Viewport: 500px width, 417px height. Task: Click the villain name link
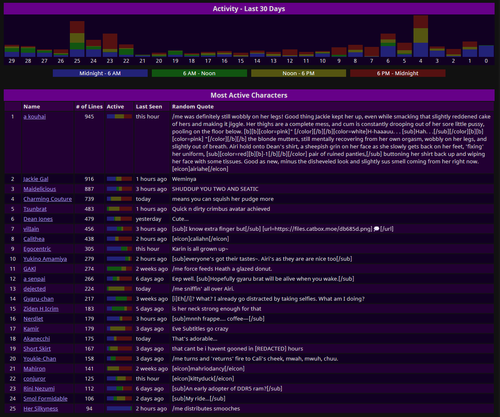pyautogui.click(x=31, y=229)
